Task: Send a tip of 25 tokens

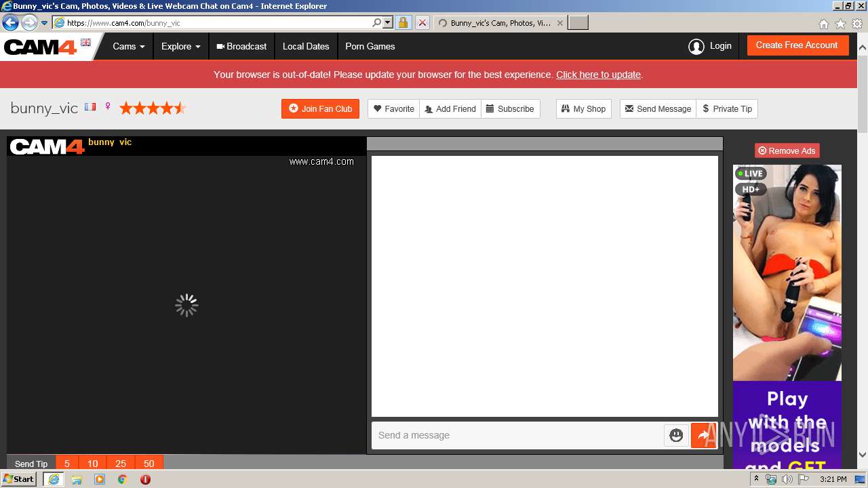Action: click(x=121, y=464)
